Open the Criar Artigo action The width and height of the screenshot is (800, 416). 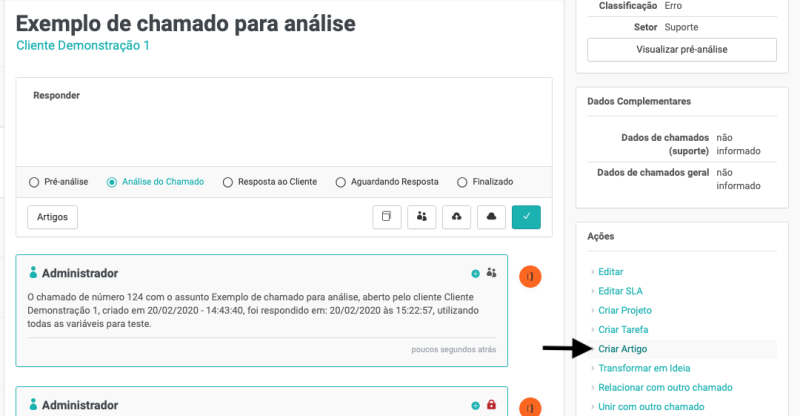(x=622, y=349)
